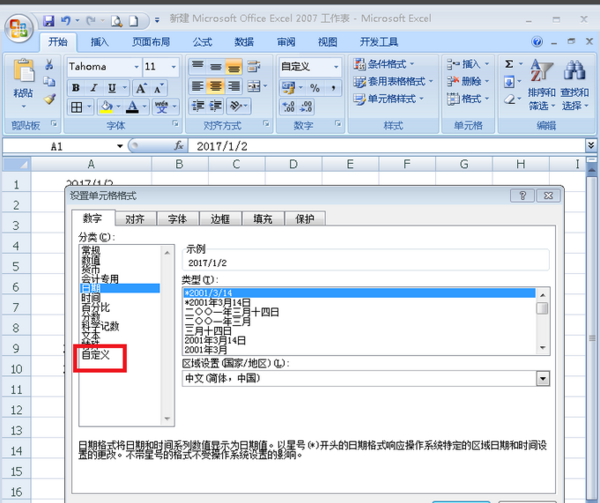Viewport: 600px width, 503px height.
Task: Toggle Wrap Text icon
Action: [253, 67]
